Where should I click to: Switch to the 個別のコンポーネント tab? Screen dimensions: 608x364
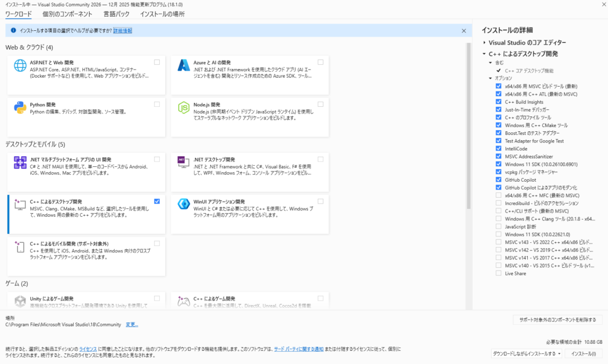[67, 14]
